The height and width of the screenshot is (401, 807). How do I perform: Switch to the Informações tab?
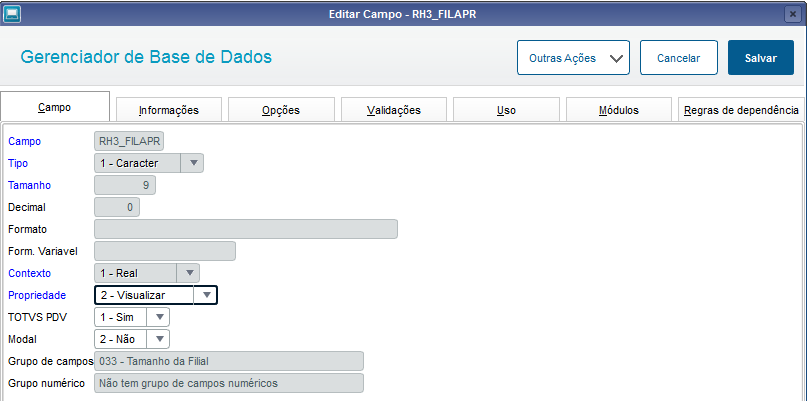tap(169, 110)
